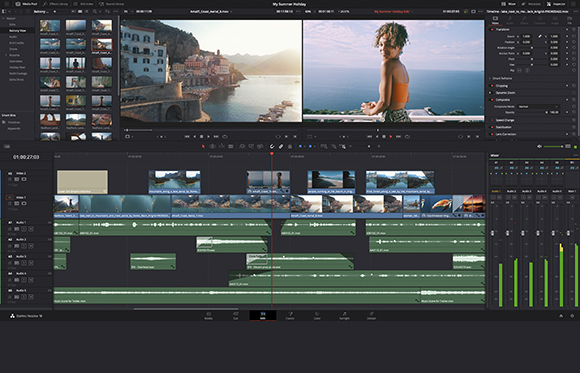The height and width of the screenshot is (373, 580).
Task: Select the Audio tab in Inspector
Action: 510,20
